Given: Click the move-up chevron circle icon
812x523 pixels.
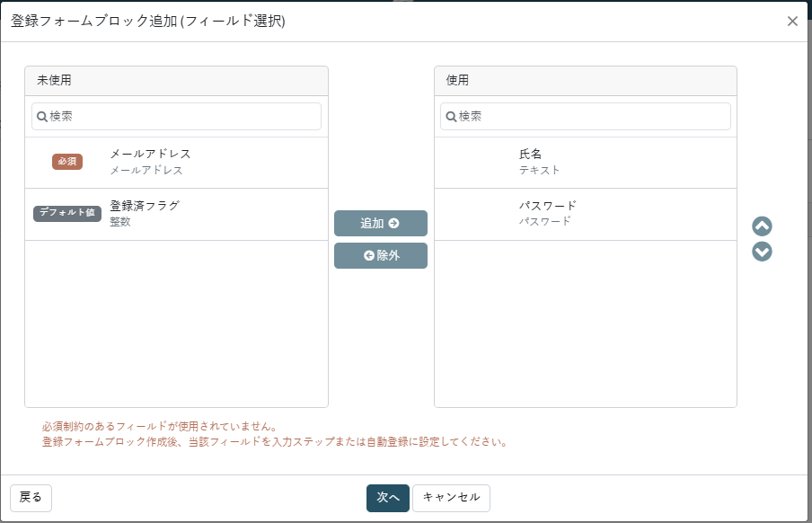Looking at the screenshot, I should 762,226.
